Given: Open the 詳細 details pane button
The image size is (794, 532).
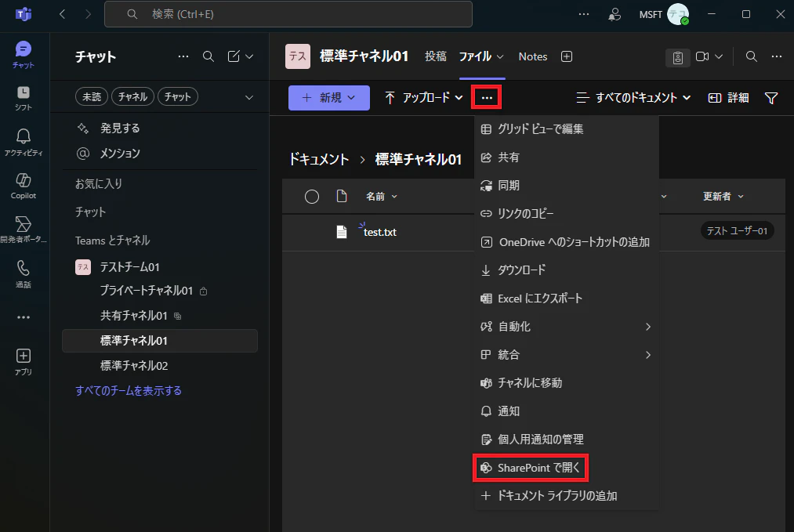Looking at the screenshot, I should click(x=728, y=98).
